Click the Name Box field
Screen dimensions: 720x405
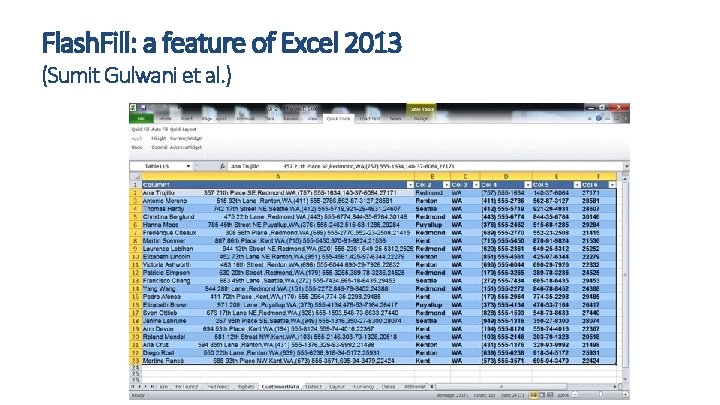pos(158,166)
